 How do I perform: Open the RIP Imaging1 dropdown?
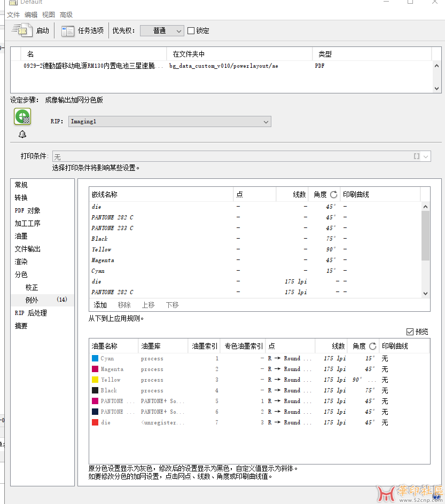pos(169,122)
